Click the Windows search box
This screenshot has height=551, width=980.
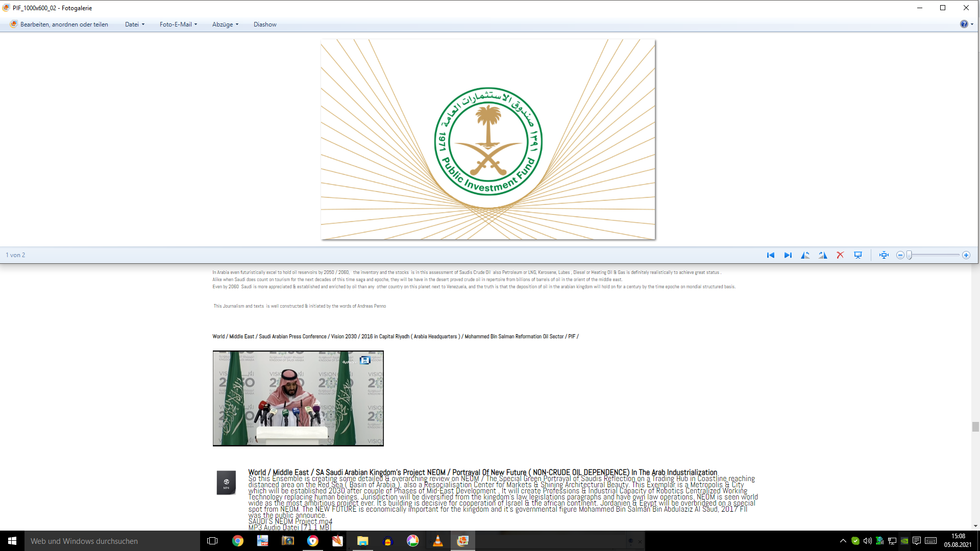coord(112,541)
